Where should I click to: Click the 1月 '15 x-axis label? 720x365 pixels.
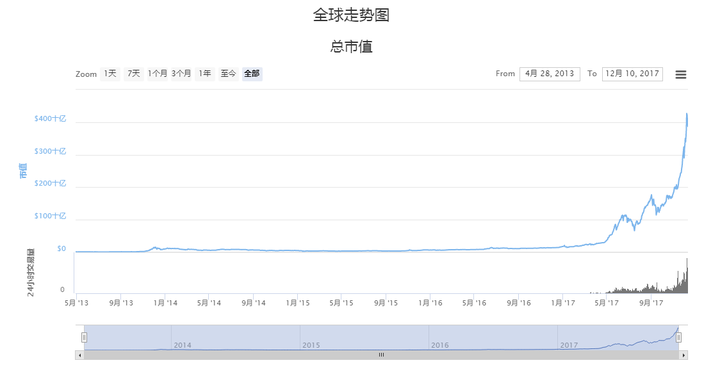[298, 303]
